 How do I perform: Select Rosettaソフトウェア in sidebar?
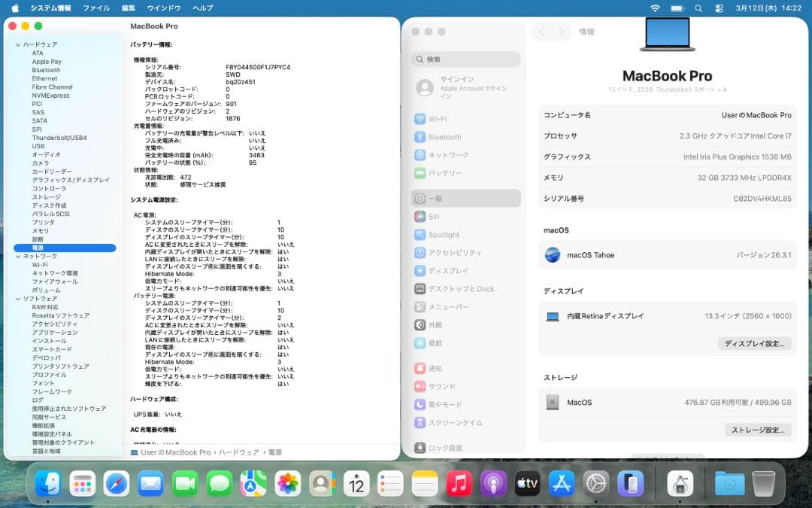[61, 315]
